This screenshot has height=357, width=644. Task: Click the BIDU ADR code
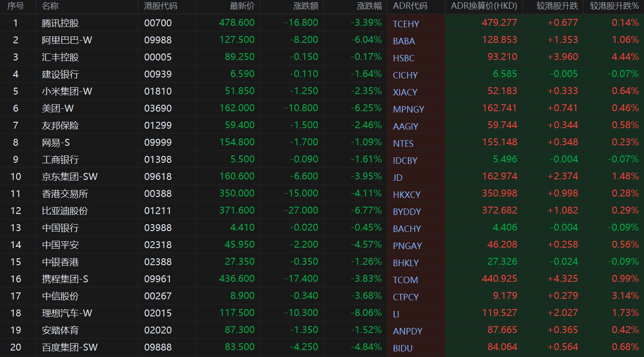click(403, 348)
